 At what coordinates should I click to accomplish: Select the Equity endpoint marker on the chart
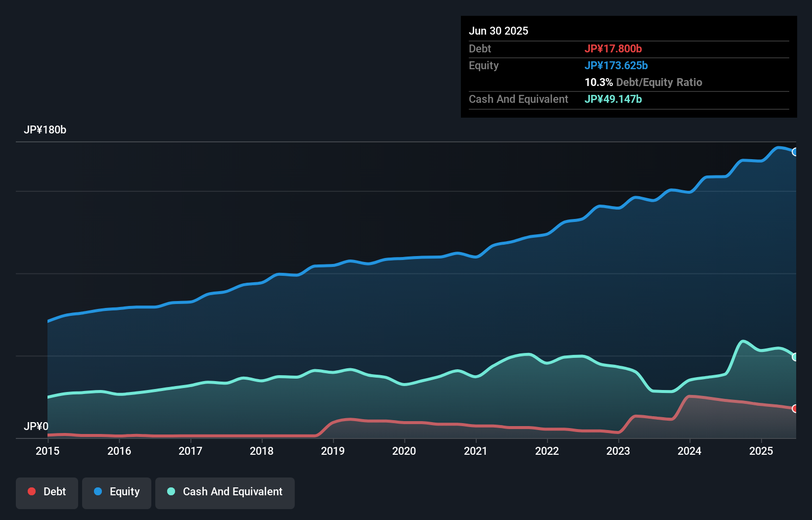pos(794,152)
